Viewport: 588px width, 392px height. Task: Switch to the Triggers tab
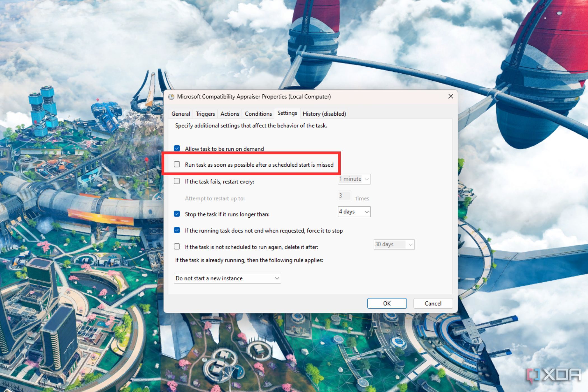tap(205, 114)
